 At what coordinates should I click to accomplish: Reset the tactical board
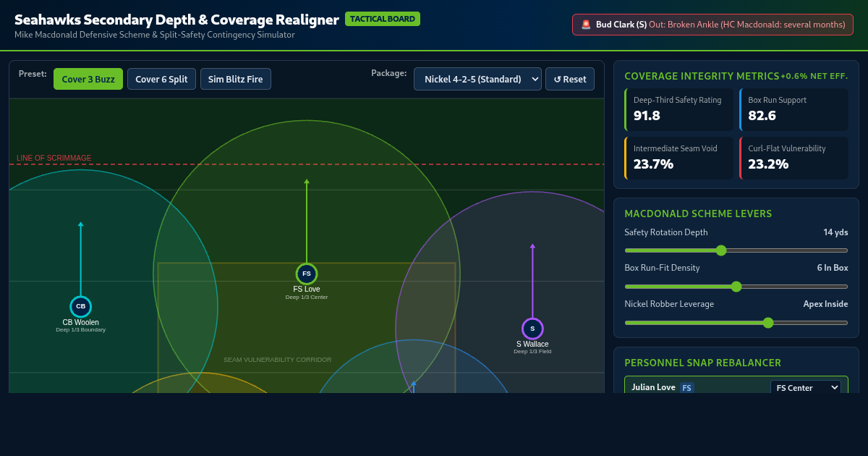(x=570, y=79)
